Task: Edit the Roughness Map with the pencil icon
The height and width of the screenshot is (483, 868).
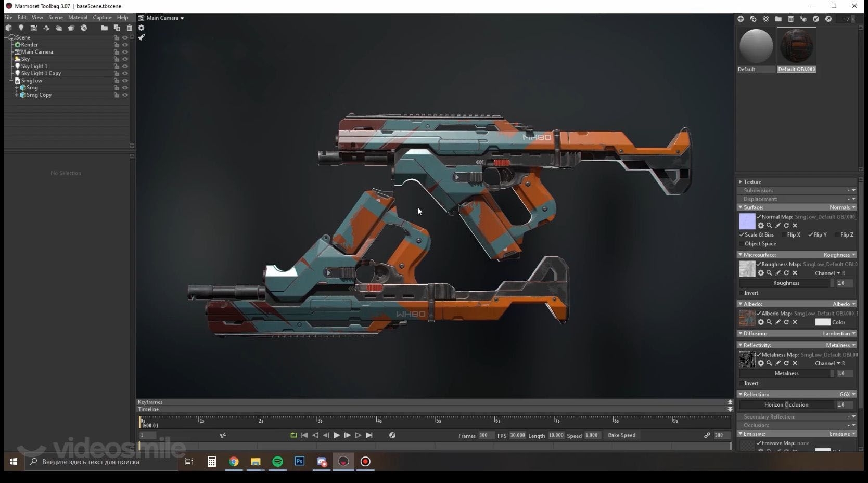Action: point(778,273)
